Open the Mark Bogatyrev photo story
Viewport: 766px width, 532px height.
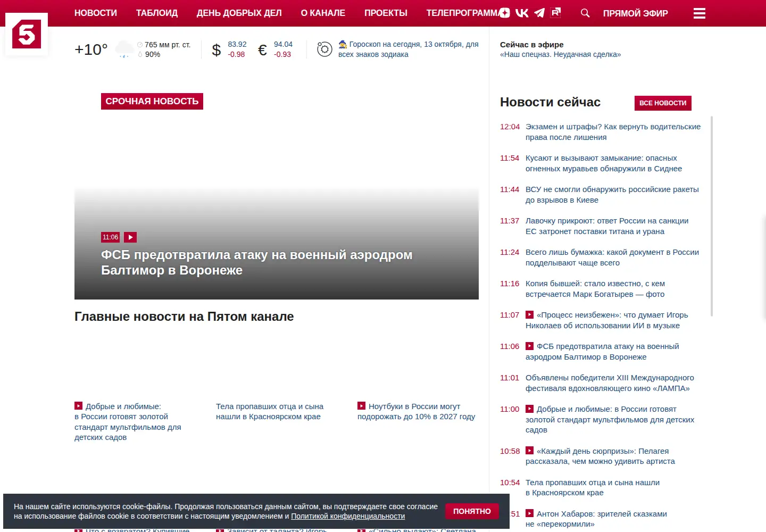595,289
